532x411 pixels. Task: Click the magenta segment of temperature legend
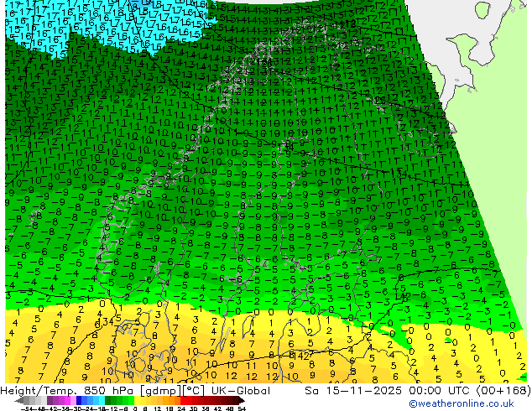point(67,400)
